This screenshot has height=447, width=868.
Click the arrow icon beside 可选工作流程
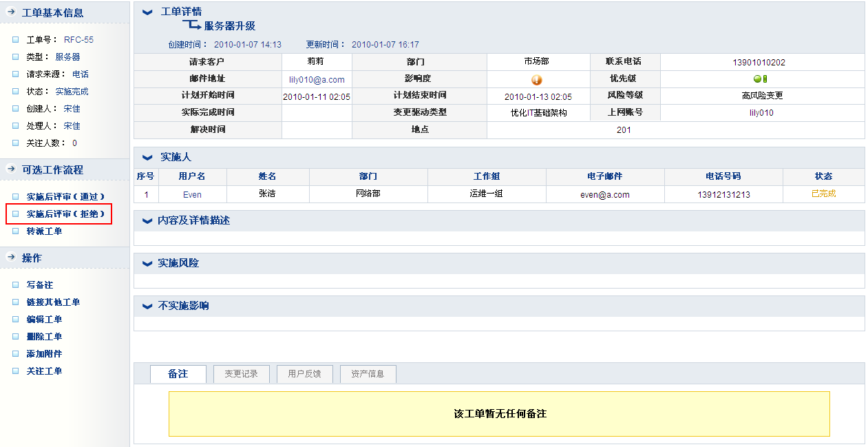coord(11,169)
